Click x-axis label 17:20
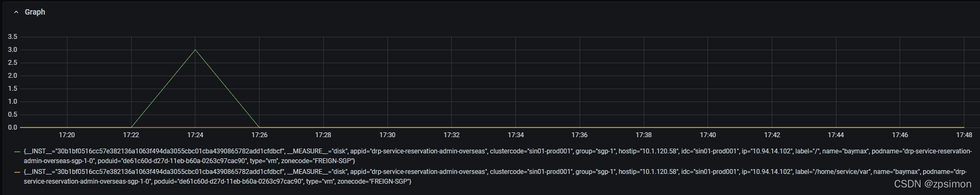Image resolution: width=980 pixels, height=195 pixels. pyautogui.click(x=67, y=135)
